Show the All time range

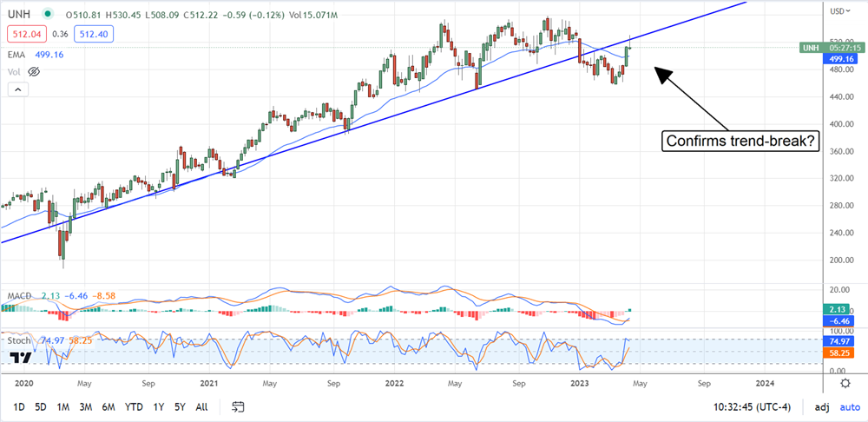201,406
